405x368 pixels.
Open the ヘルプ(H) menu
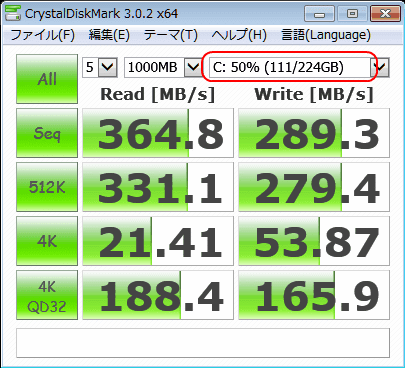click(x=239, y=35)
